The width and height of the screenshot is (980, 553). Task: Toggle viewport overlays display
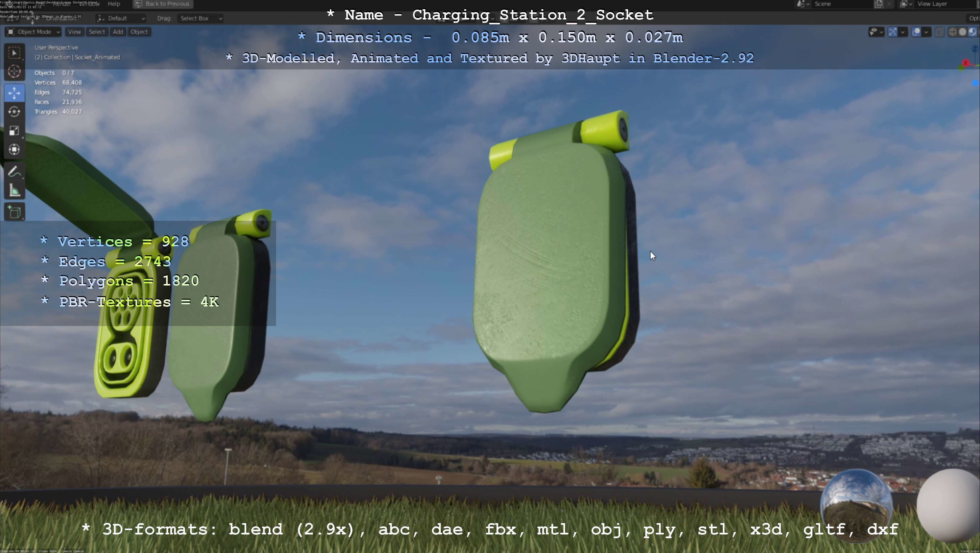coord(916,32)
